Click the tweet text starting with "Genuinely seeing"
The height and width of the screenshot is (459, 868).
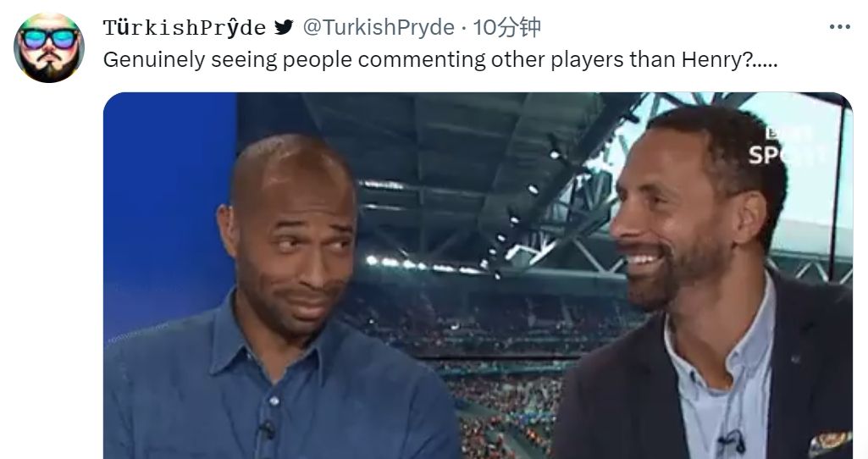[440, 60]
